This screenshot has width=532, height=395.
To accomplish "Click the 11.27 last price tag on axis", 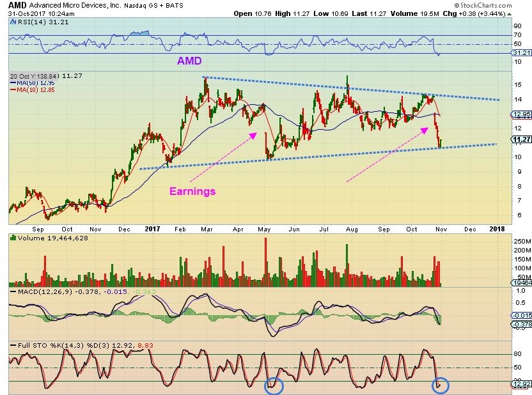I will click(522, 139).
